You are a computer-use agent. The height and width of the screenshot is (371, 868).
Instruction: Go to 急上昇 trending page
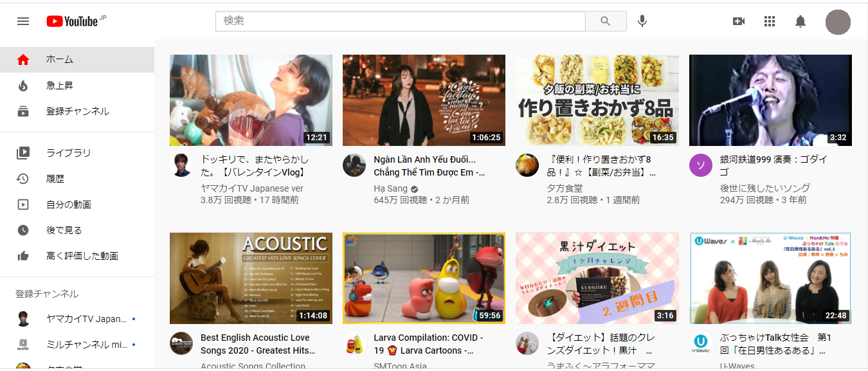click(60, 86)
